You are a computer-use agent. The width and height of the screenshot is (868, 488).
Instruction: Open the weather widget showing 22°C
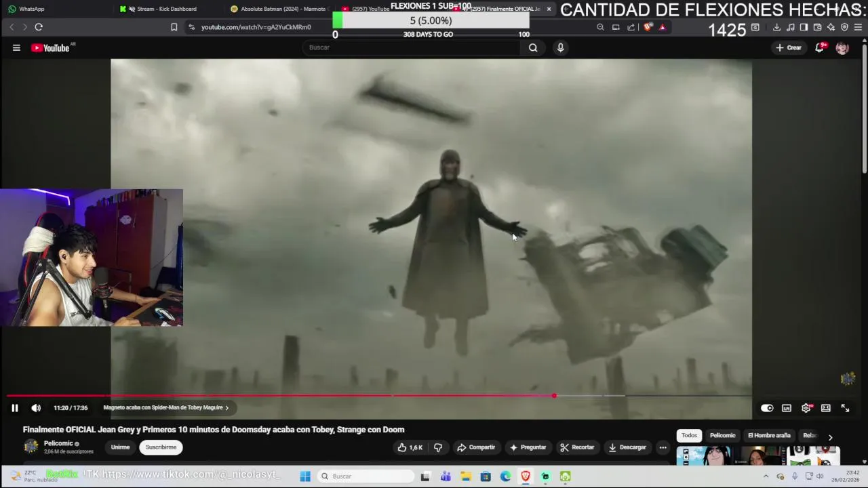[x=34, y=476]
